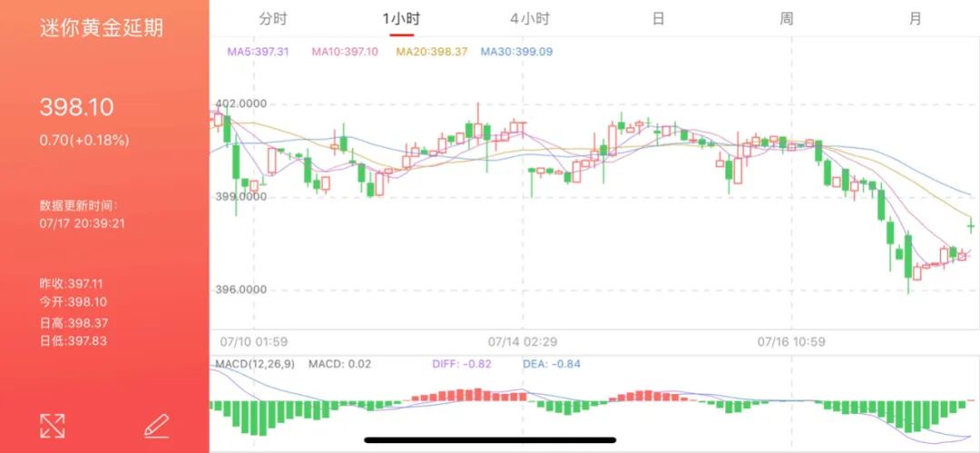Tap the current price 398.10

point(77,108)
